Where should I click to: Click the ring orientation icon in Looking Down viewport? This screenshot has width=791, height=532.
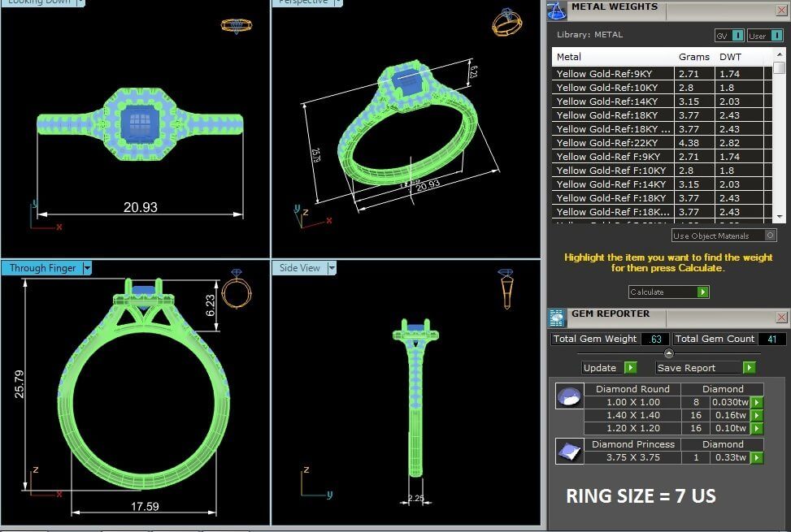coord(236,24)
